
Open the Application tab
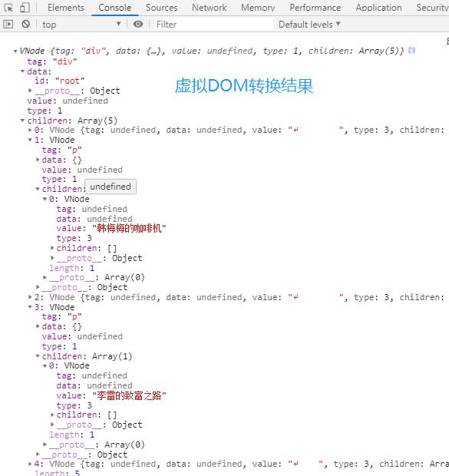(x=378, y=8)
